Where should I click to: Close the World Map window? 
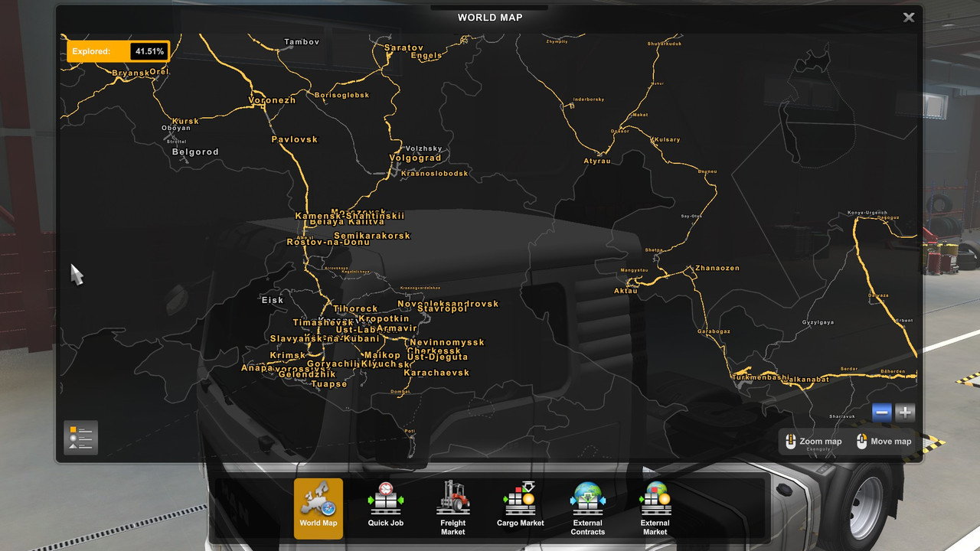coord(909,17)
